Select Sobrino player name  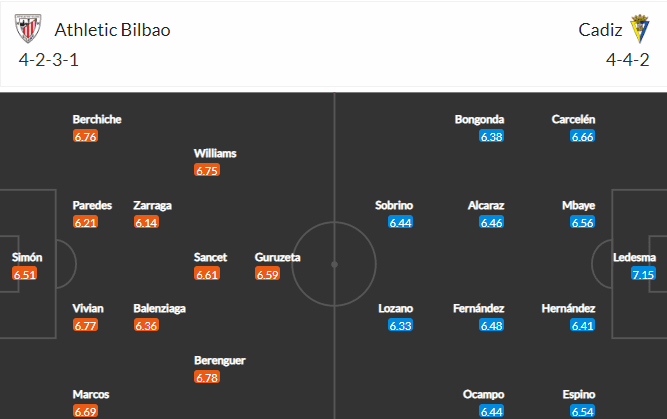pos(393,205)
